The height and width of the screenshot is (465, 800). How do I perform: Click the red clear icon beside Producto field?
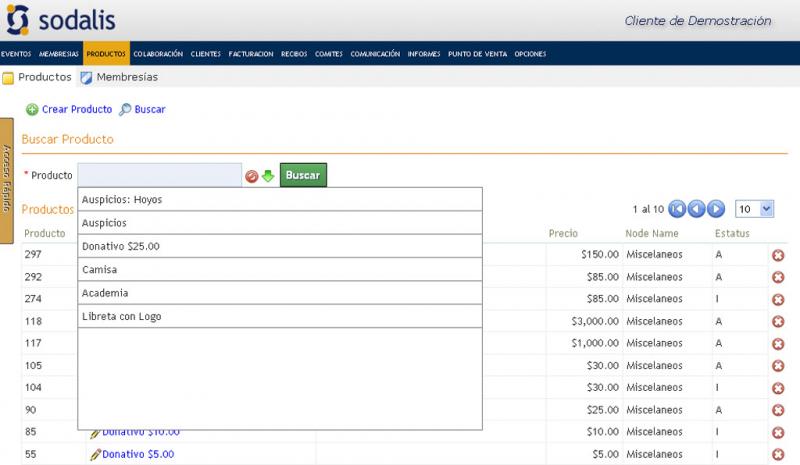(252, 176)
